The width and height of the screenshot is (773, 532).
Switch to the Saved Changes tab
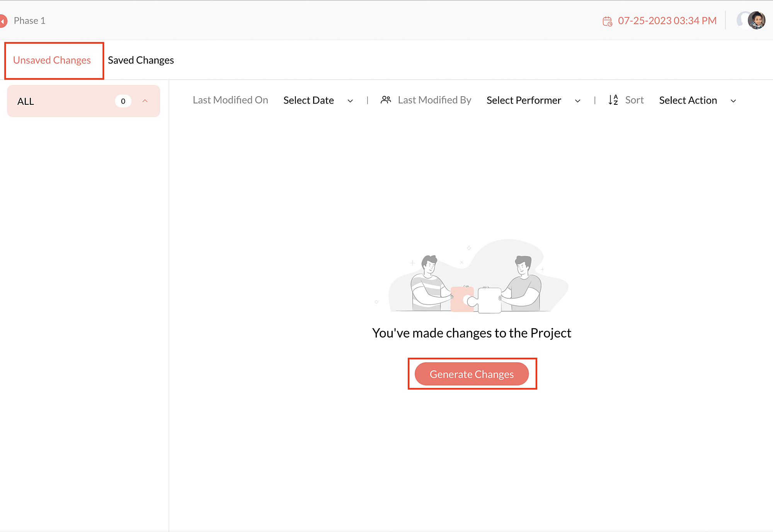point(141,60)
